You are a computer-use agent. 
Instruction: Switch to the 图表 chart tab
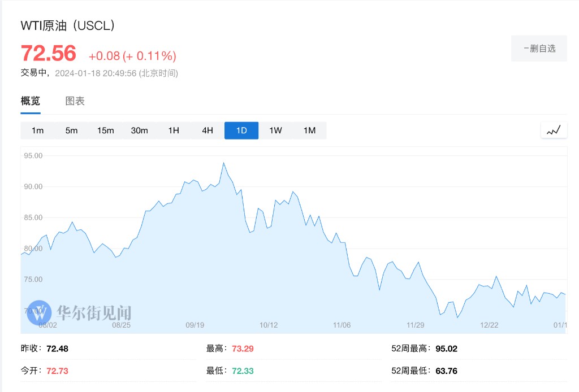[75, 102]
